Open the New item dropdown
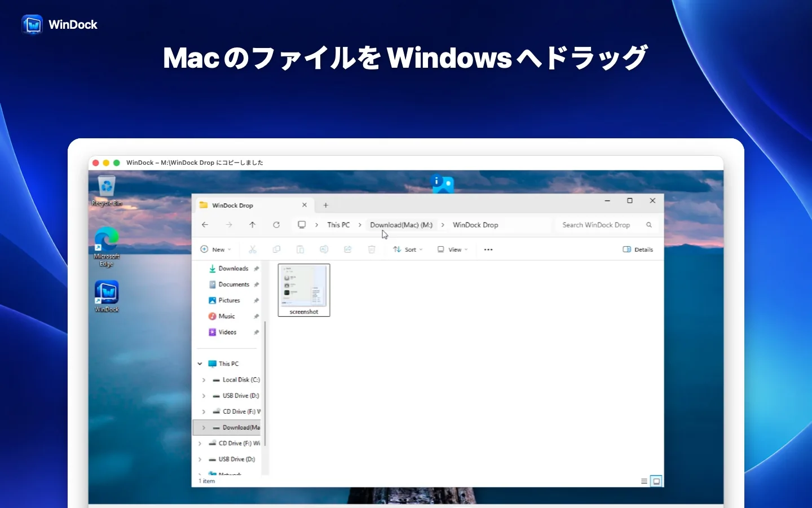Screen dimensions: 812x508 pos(216,249)
